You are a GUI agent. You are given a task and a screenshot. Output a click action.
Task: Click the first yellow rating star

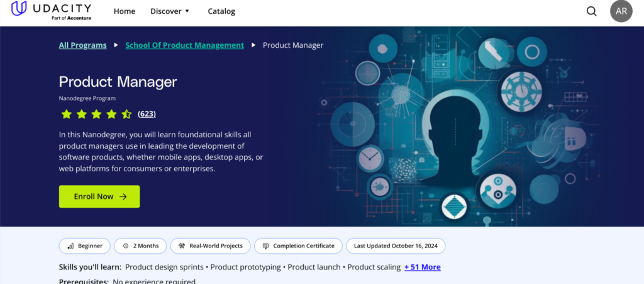pyautogui.click(x=66, y=114)
